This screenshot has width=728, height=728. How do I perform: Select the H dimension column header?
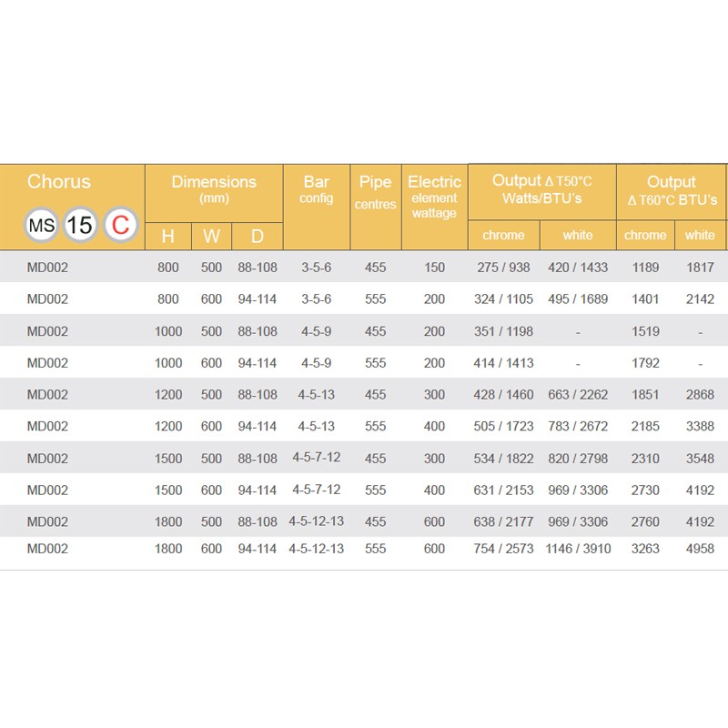(168, 237)
